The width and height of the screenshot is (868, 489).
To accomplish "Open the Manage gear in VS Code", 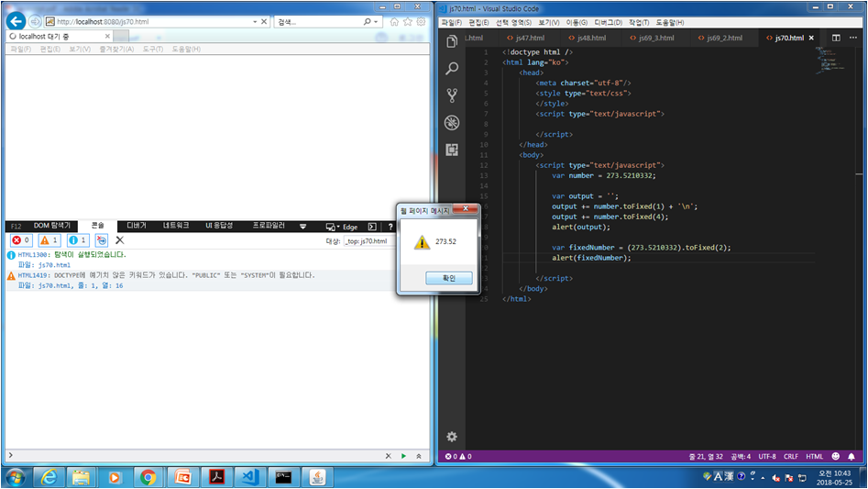I will (x=452, y=437).
